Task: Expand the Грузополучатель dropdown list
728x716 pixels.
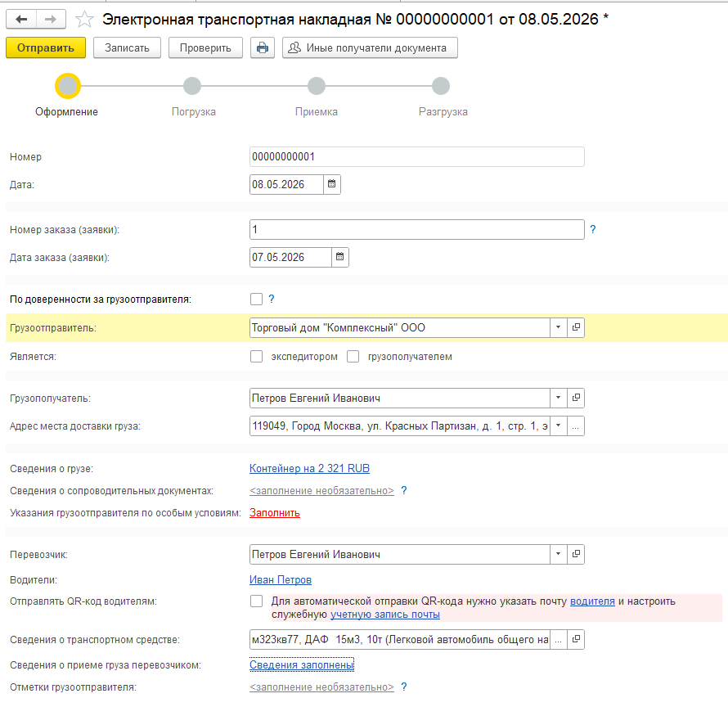Action: pyautogui.click(x=558, y=398)
